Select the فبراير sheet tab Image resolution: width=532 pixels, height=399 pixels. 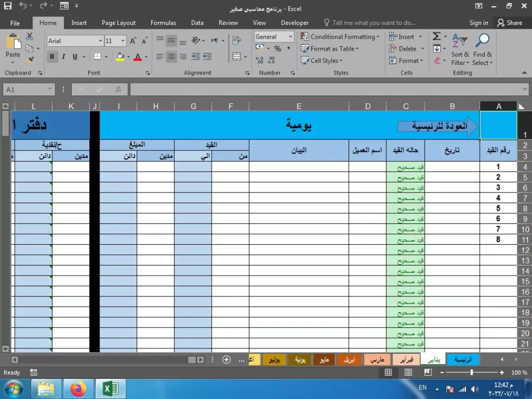click(406, 359)
